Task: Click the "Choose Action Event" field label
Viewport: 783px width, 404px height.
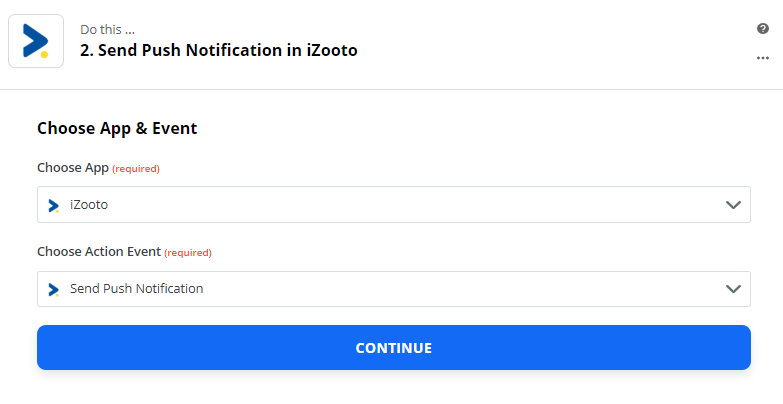Action: pyautogui.click(x=98, y=252)
